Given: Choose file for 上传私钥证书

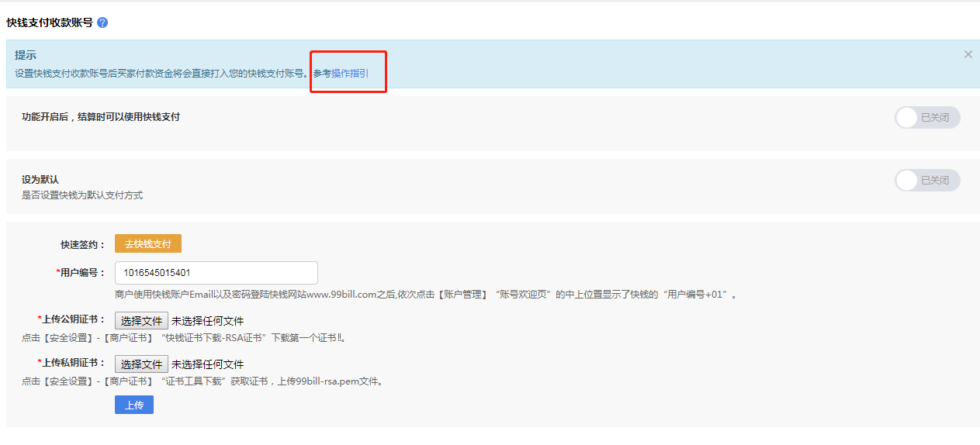Looking at the screenshot, I should click(x=141, y=364).
